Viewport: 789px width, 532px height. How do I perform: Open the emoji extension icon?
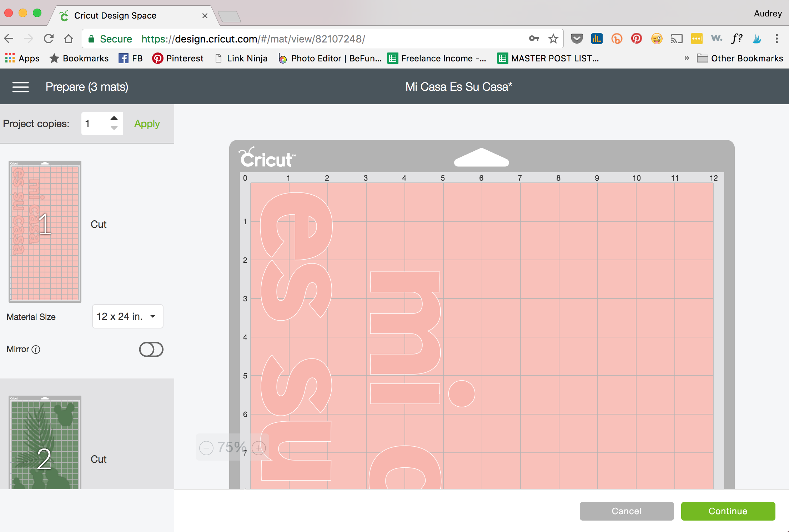[657, 39]
